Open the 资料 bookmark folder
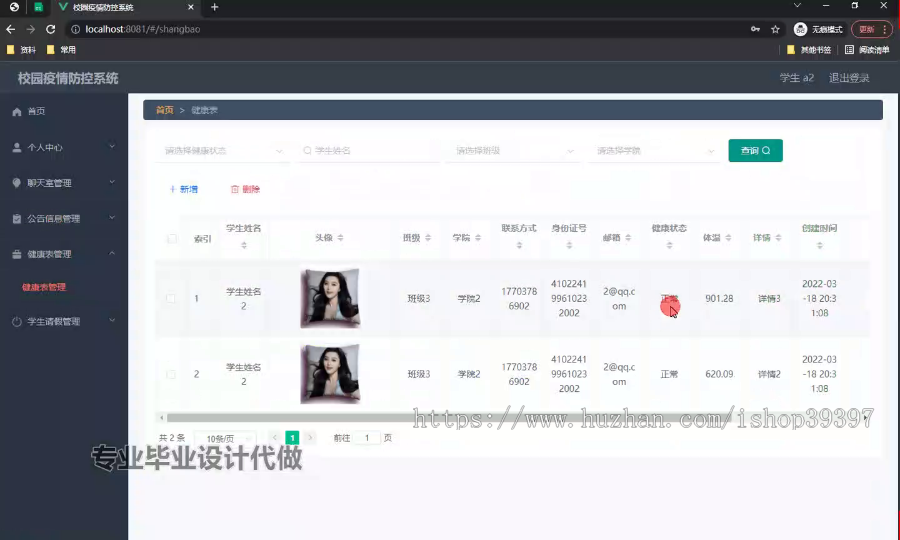 coord(21,50)
